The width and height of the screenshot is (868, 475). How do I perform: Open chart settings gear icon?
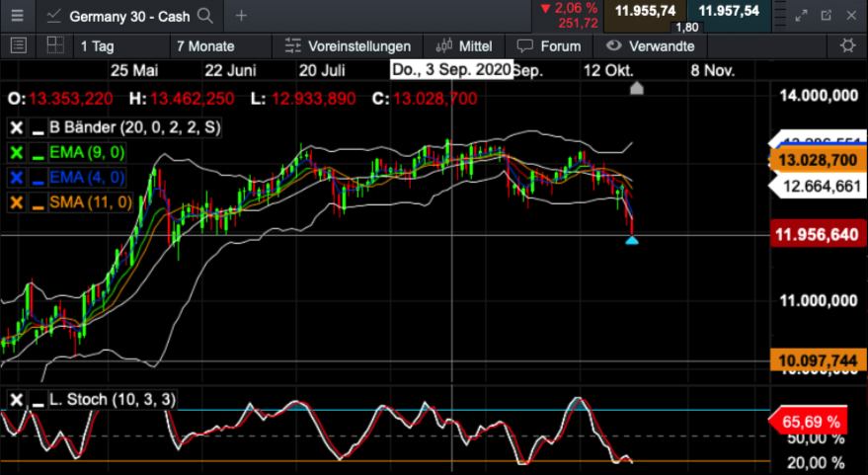(847, 45)
